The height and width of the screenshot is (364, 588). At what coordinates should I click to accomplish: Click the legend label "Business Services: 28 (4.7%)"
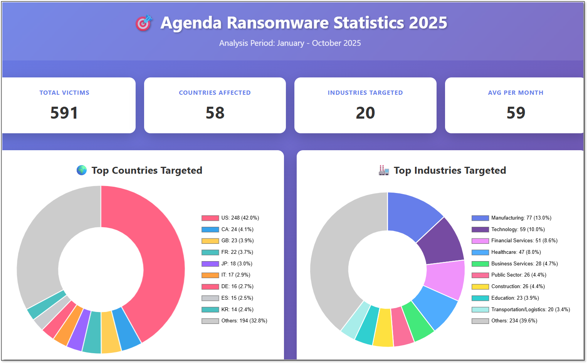click(x=524, y=264)
